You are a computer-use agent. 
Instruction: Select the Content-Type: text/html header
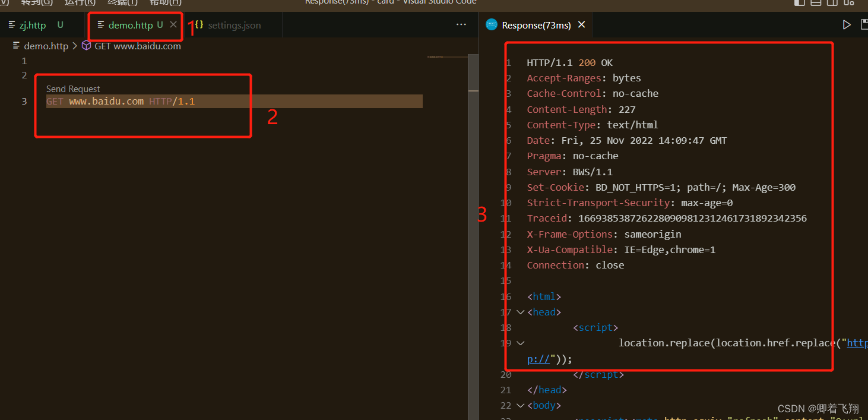click(593, 125)
